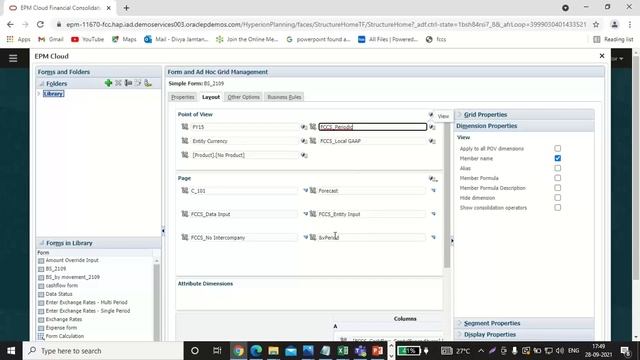
Task: Open member selector for FCCS_Data Input
Action: [x=184, y=214]
